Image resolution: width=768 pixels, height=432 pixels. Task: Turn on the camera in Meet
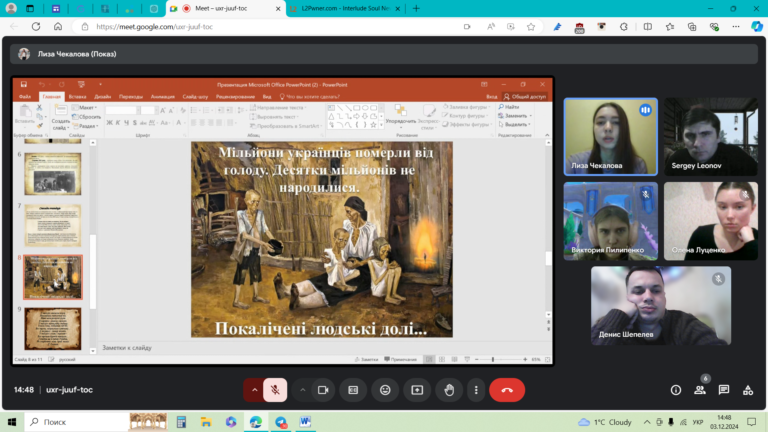[x=323, y=390]
